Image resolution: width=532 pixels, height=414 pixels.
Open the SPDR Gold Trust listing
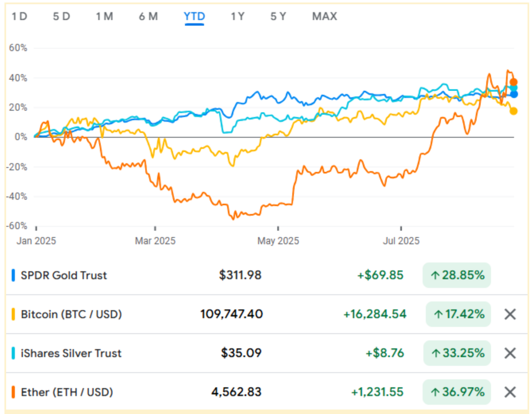64,275
